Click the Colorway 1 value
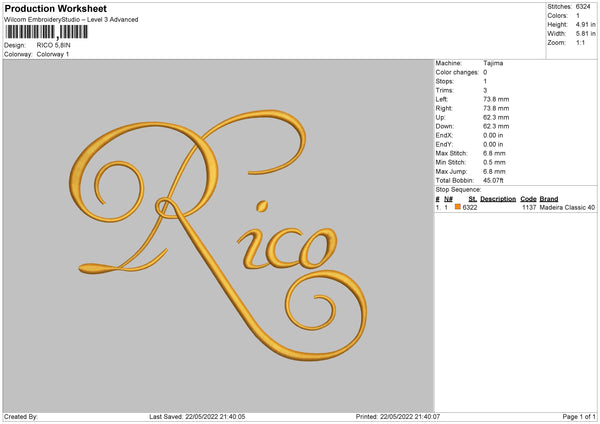Viewport: 600px width, 424px height. pos(54,53)
